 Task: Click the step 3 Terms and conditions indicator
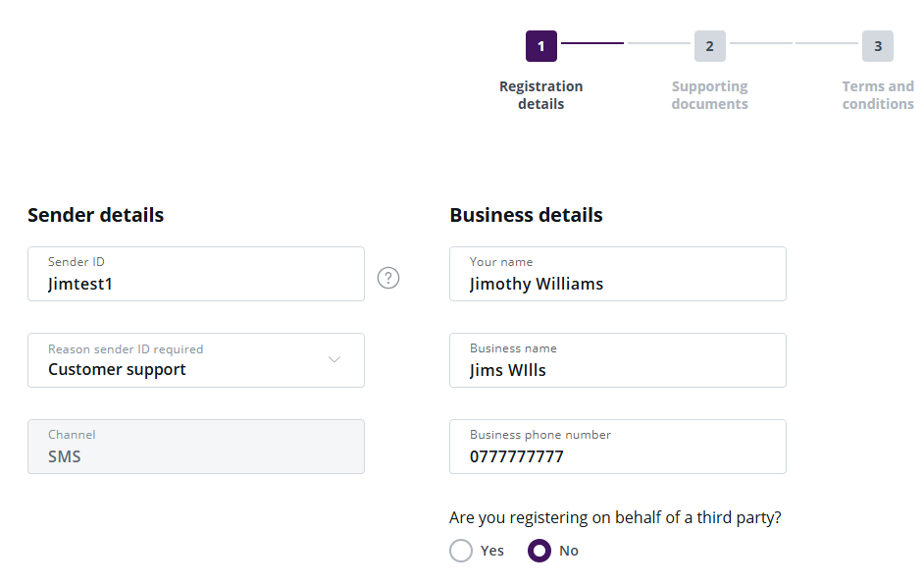tap(878, 45)
